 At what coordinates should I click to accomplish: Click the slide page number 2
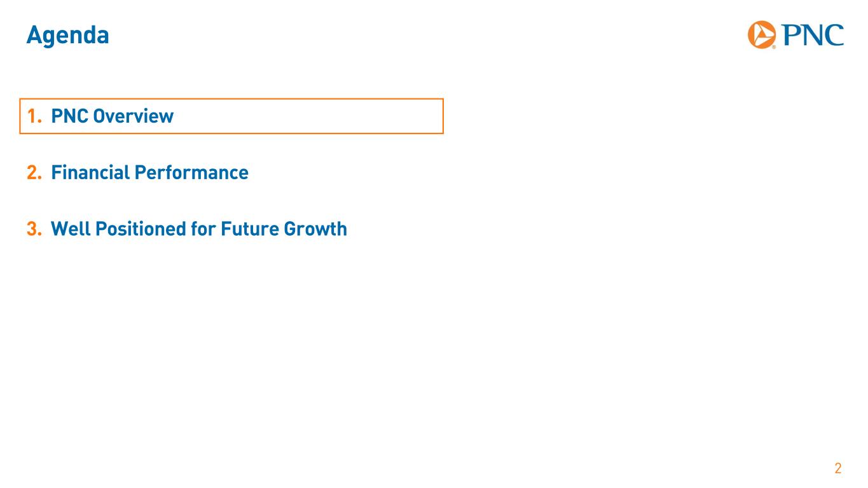837,469
